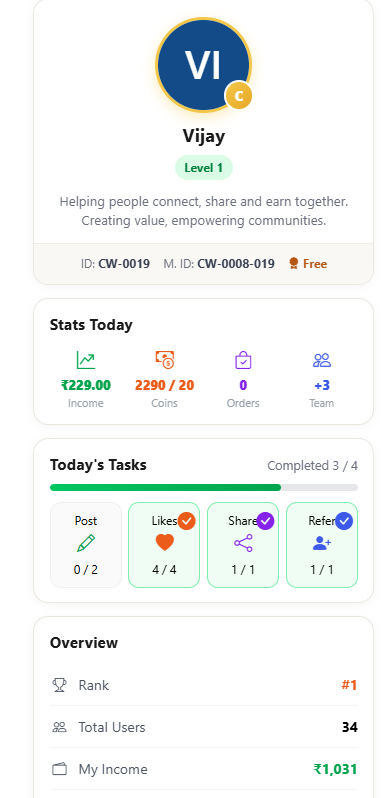This screenshot has height=798, width=383.
Task: Select the Post pencil icon
Action: click(85, 543)
